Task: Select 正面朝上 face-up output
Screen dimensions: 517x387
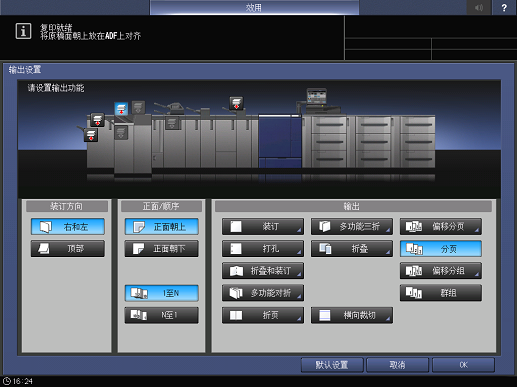Action: tap(162, 227)
